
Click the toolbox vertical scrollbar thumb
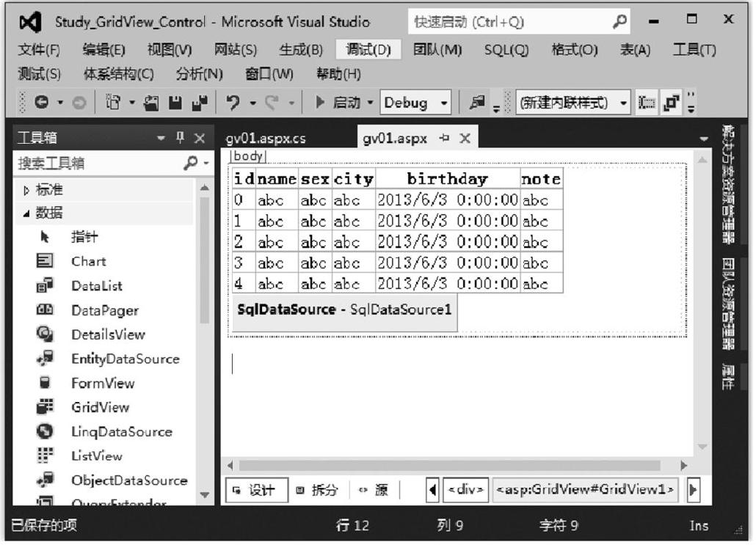click(204, 260)
